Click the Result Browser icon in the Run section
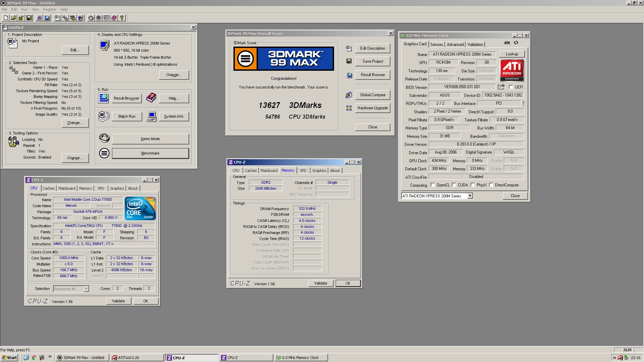This screenshot has height=362, width=644. coord(103,98)
